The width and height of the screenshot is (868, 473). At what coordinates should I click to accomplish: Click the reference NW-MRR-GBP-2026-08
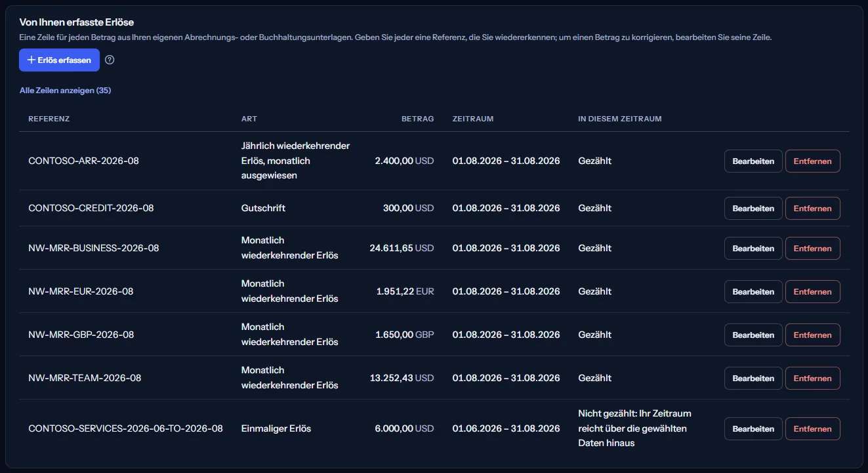pos(81,335)
